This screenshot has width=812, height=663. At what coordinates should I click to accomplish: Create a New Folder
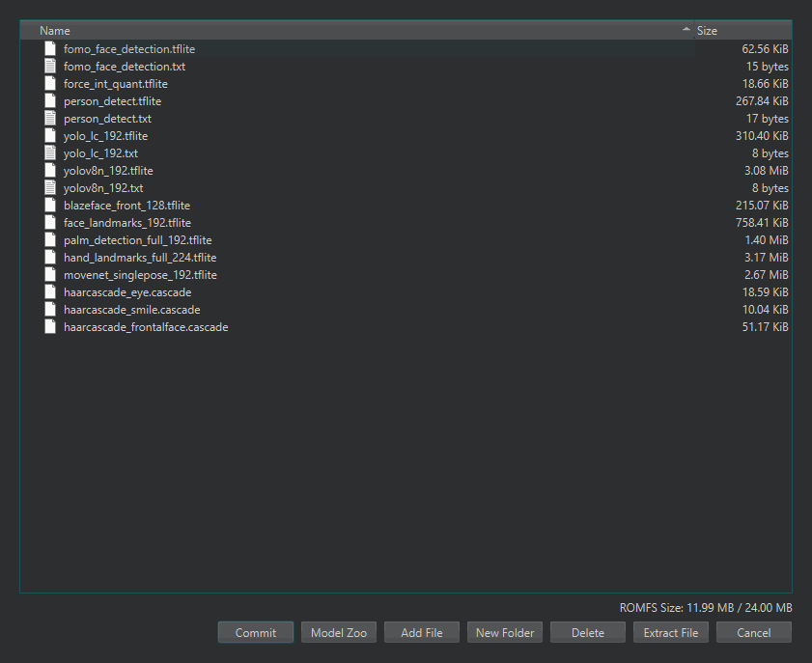(x=505, y=632)
